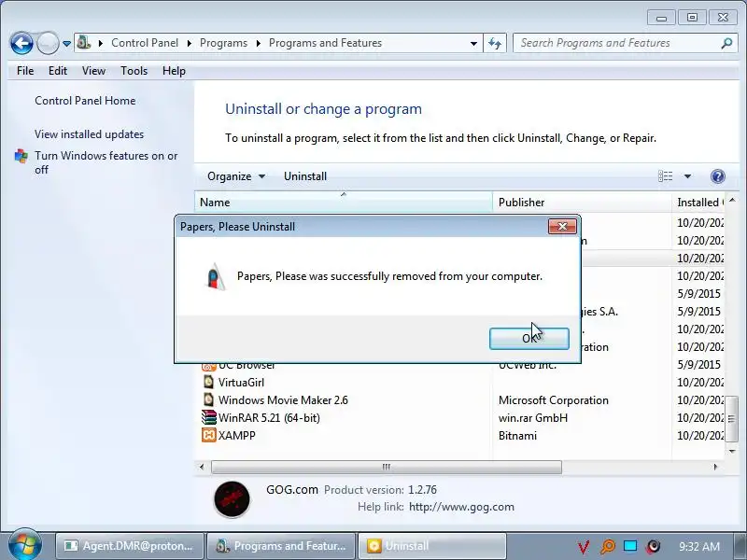Click the vertical scrollbar up arrow
The height and width of the screenshot is (560, 747).
click(x=732, y=200)
